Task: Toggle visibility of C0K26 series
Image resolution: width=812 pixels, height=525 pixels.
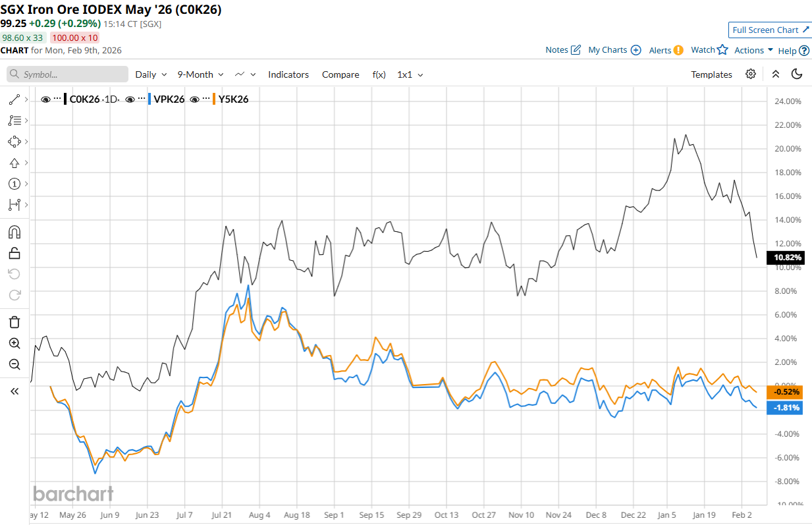Action: (x=45, y=99)
